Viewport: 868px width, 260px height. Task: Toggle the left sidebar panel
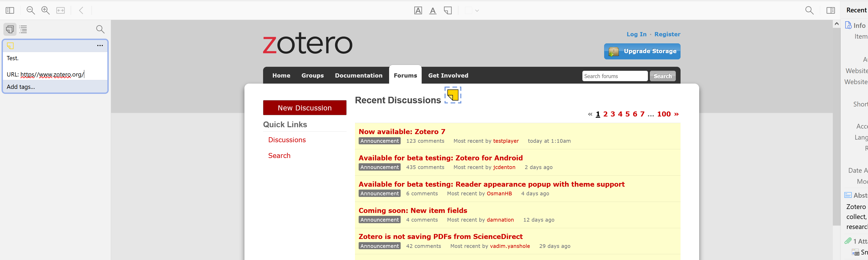(10, 11)
